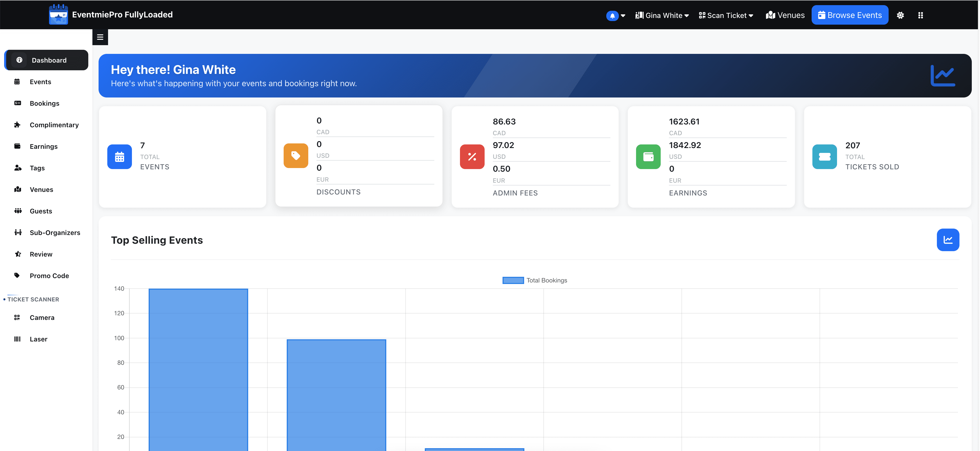Viewport: 980px width, 451px height.
Task: Open Guests in the sidebar
Action: 46,211
